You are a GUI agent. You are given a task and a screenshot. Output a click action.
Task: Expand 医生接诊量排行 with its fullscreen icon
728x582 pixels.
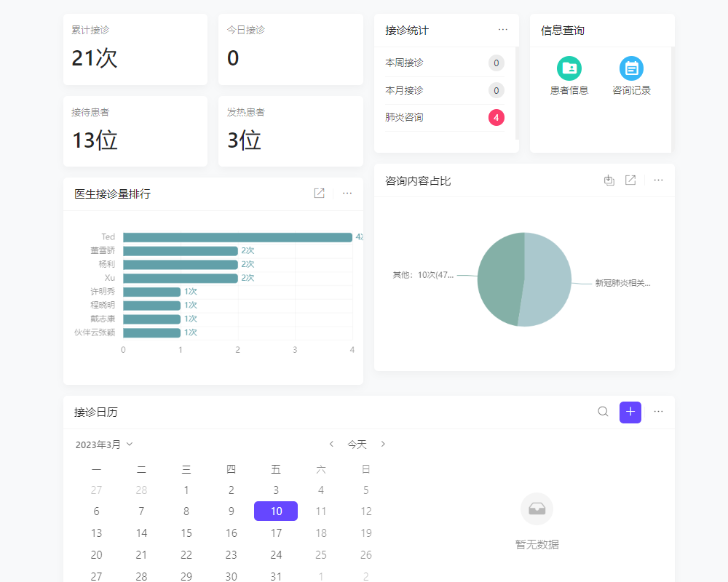point(319,193)
